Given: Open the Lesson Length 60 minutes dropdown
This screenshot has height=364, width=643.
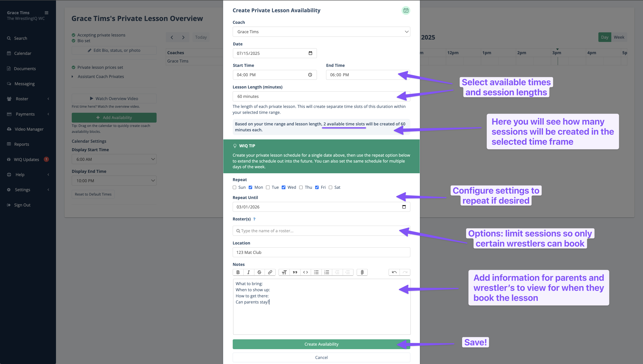Looking at the screenshot, I should pos(321,96).
